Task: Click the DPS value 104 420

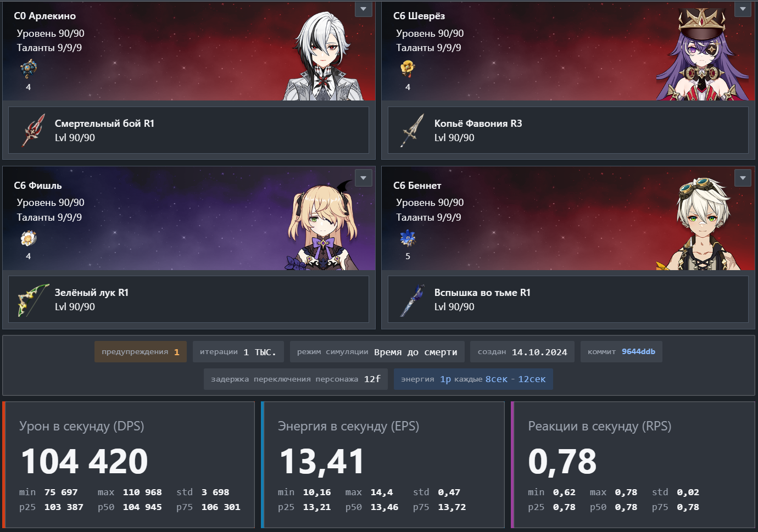Action: (x=85, y=461)
